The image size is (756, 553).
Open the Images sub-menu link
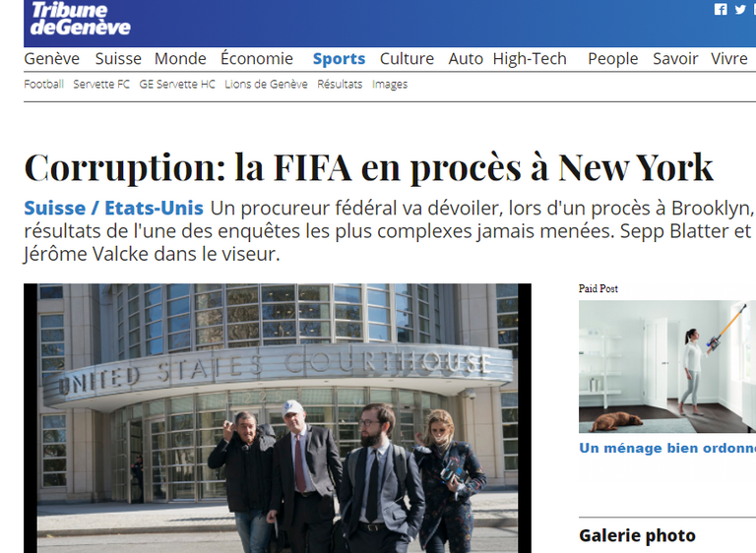(390, 85)
